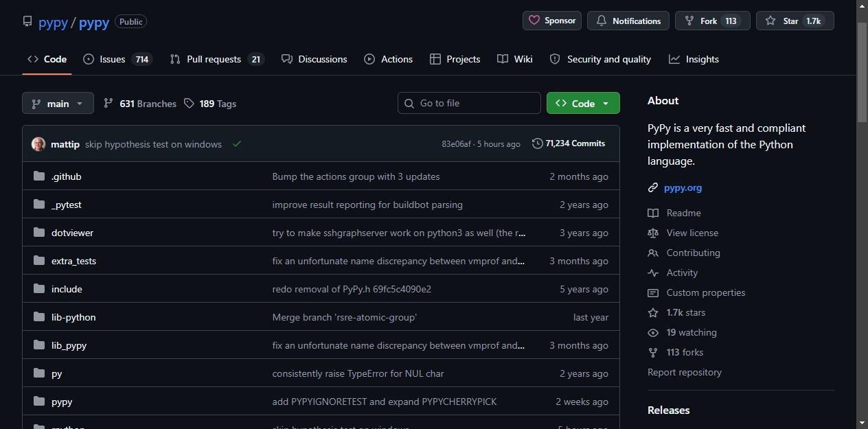Click the book icon beside Readme
This screenshot has height=429, width=868.
point(653,213)
